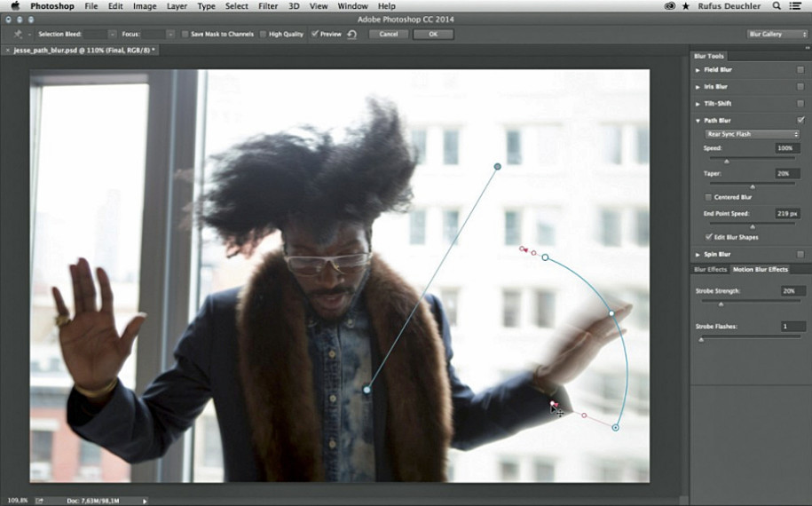Click the Strobe Strength slider handle
Screen dimensions: 812x506
tap(720, 304)
